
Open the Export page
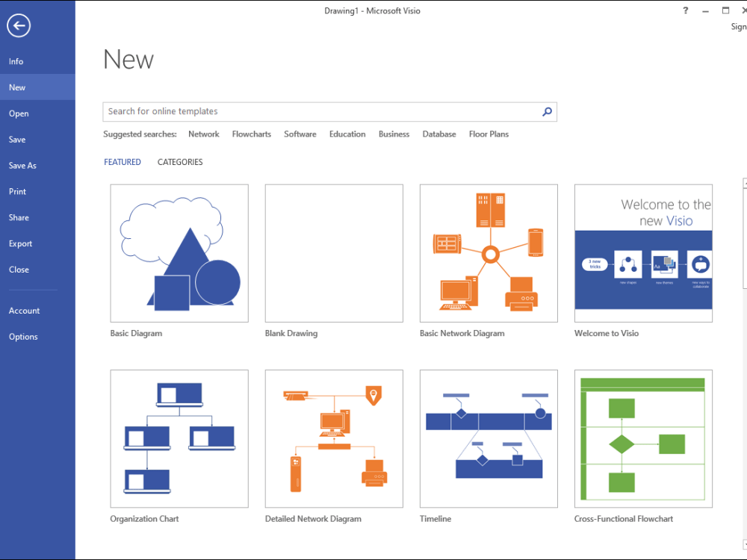pyautogui.click(x=37, y=243)
